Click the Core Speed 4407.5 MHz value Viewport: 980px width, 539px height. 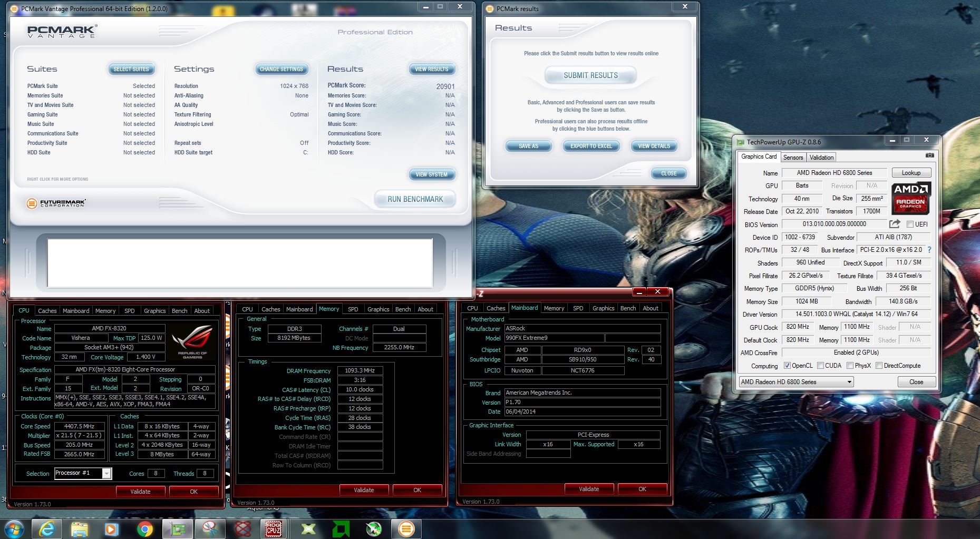pos(79,426)
